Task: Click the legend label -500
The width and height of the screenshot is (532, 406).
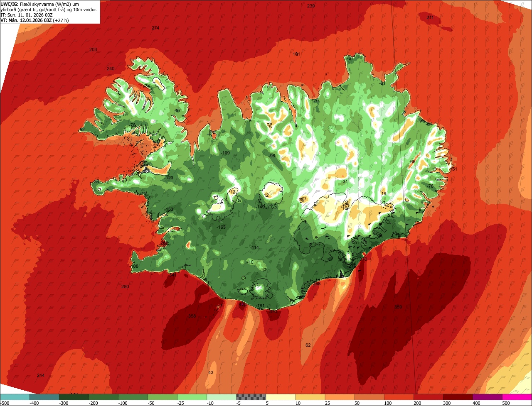Action: 5,403
